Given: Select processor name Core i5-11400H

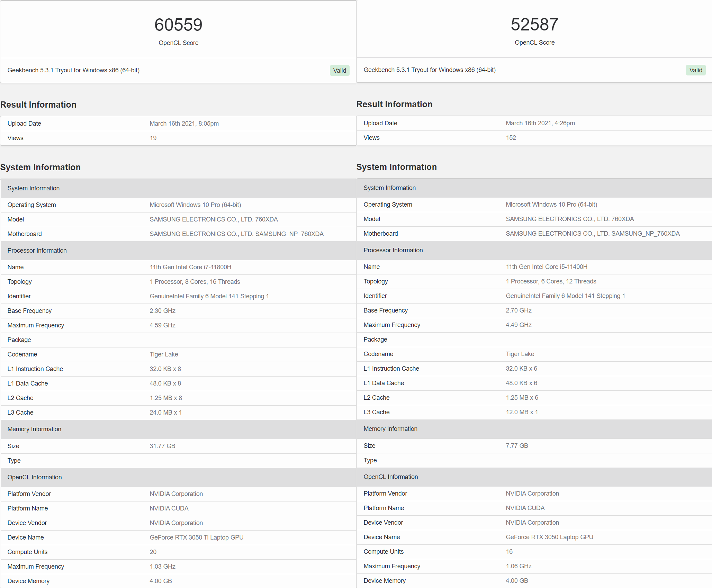Looking at the screenshot, I should point(547,267).
